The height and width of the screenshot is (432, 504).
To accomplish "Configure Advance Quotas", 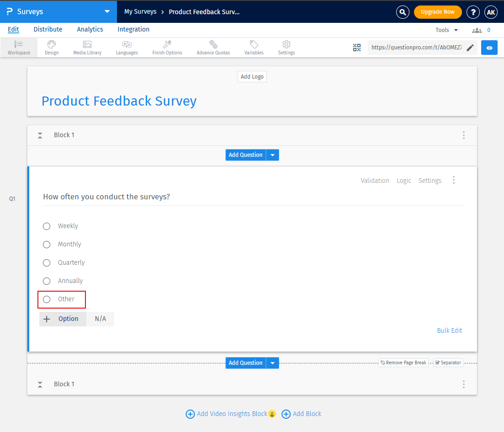I will point(213,48).
